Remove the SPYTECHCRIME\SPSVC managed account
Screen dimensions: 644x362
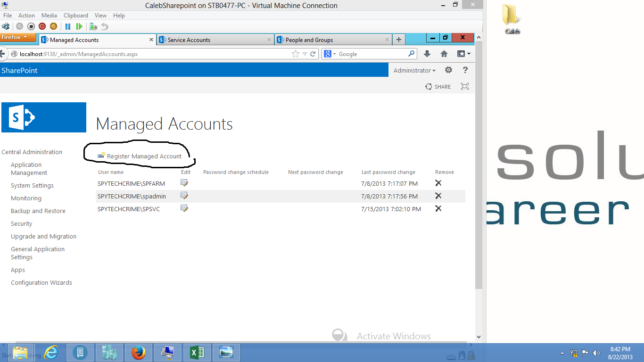[x=438, y=208]
